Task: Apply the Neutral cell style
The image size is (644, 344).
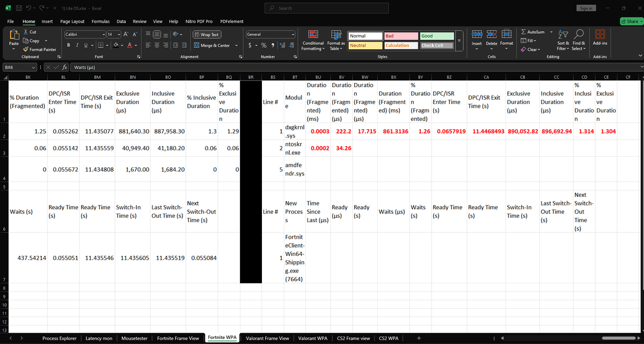Action: [x=364, y=46]
